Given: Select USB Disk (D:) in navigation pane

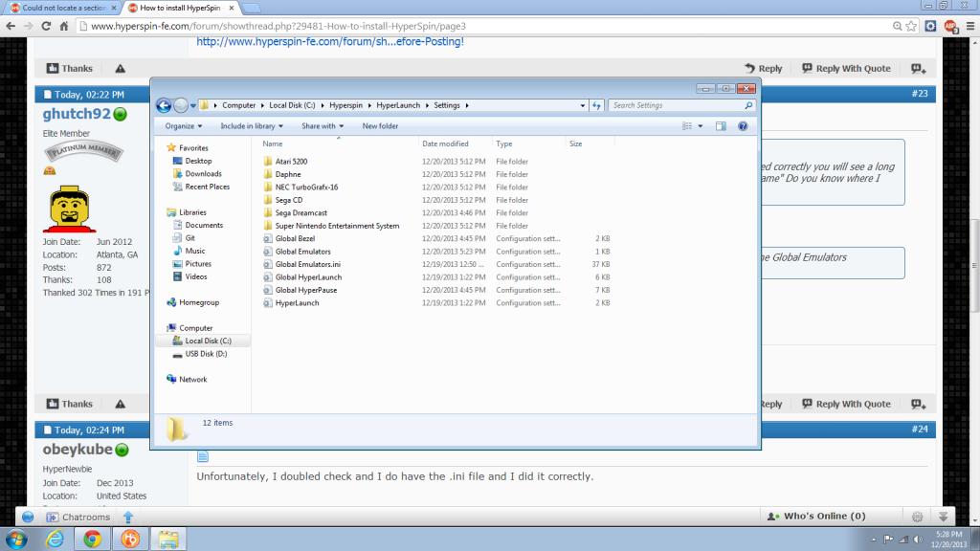Looking at the screenshot, I should tap(206, 354).
